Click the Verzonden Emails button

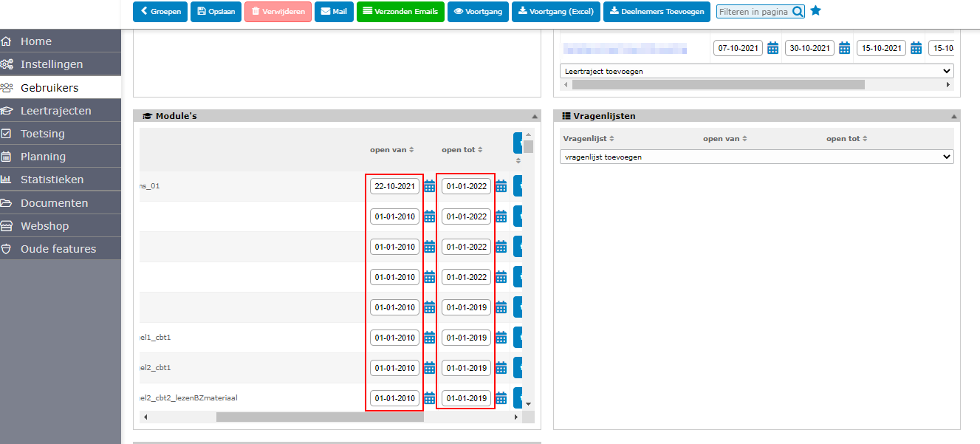tap(400, 12)
